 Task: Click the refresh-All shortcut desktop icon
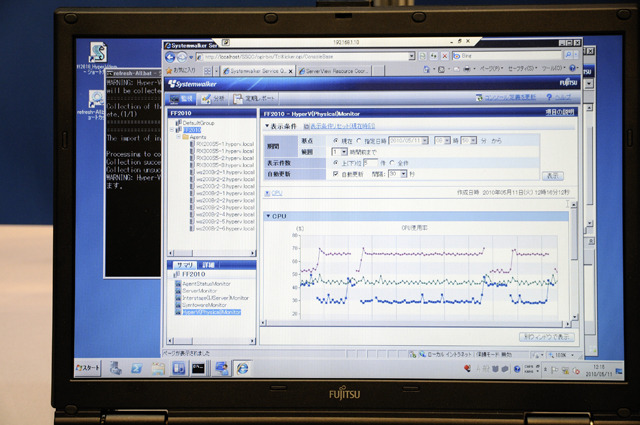(x=96, y=99)
